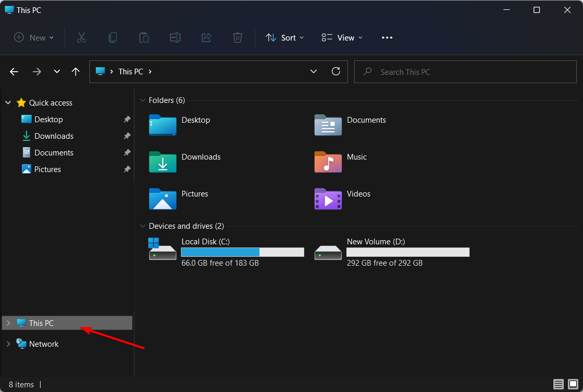Image resolution: width=583 pixels, height=392 pixels.
Task: Click the Rename icon in toolbar
Action: tap(175, 37)
